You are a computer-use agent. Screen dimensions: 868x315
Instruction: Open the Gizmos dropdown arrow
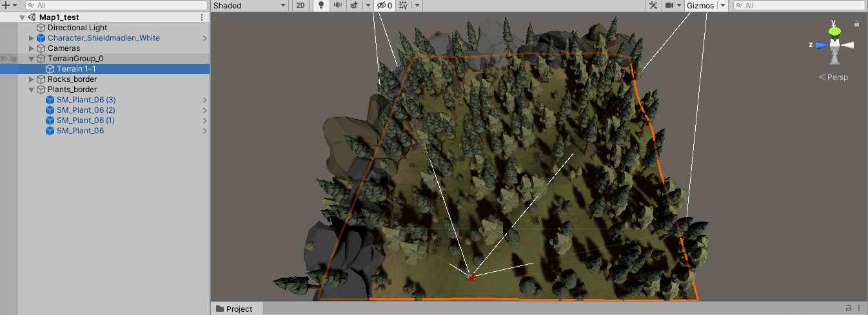tap(722, 5)
